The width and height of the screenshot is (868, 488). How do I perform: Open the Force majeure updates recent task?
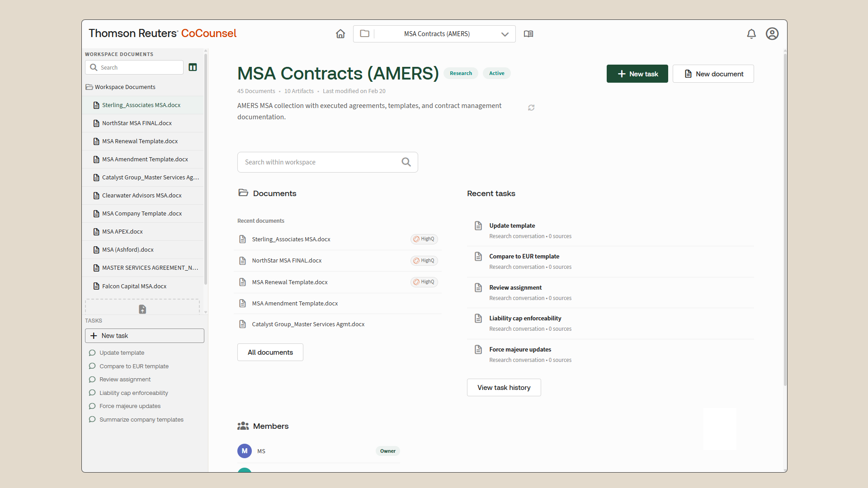tap(520, 349)
